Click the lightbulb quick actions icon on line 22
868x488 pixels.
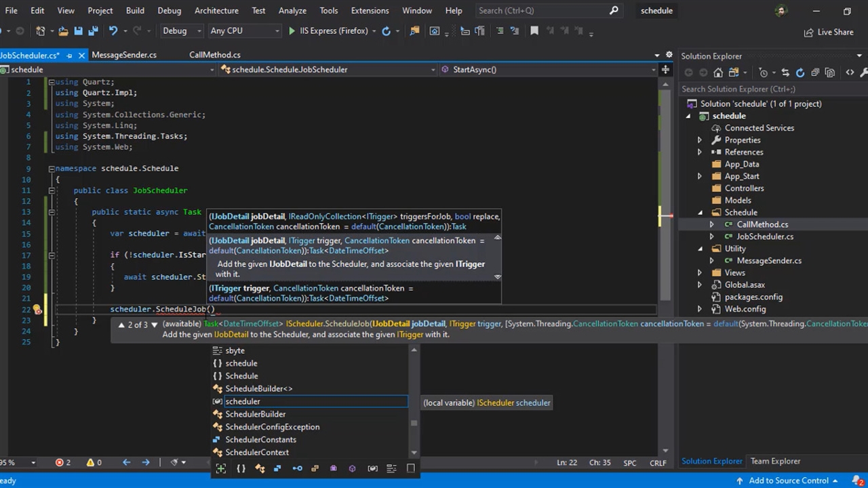point(37,310)
